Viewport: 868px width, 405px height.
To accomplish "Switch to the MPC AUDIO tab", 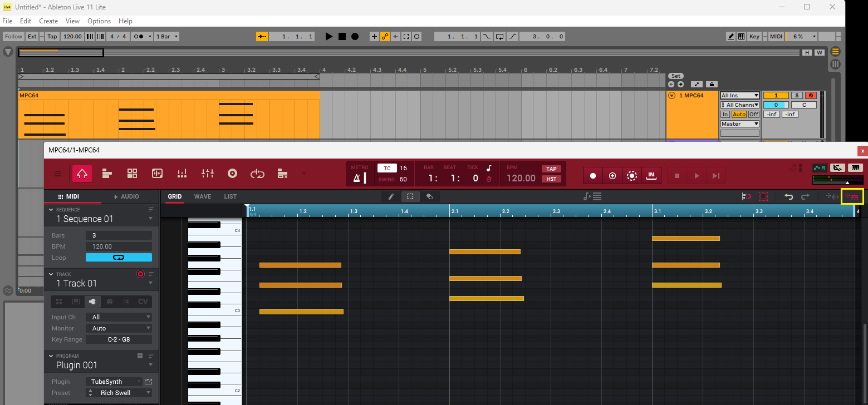I will tap(126, 196).
